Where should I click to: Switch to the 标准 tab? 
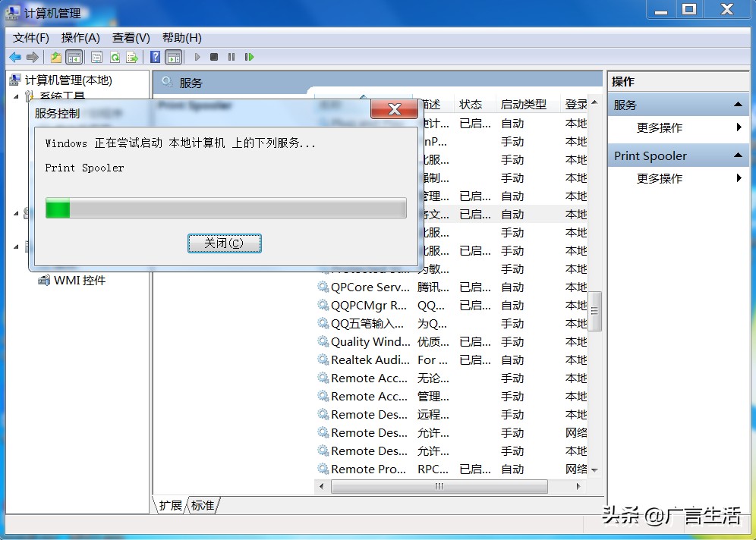pos(202,505)
